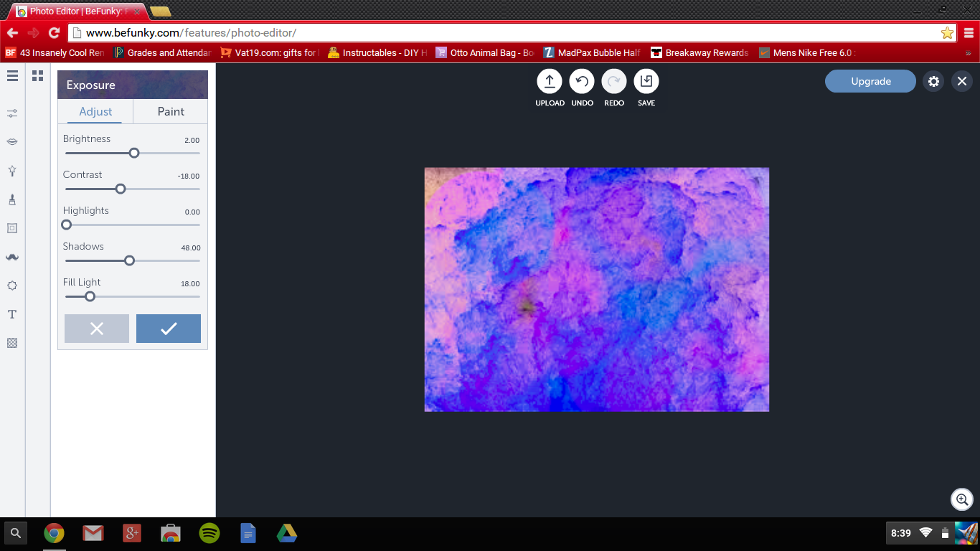Click the Shadows value 48.00
This screenshot has height=551, width=980.
tap(191, 248)
